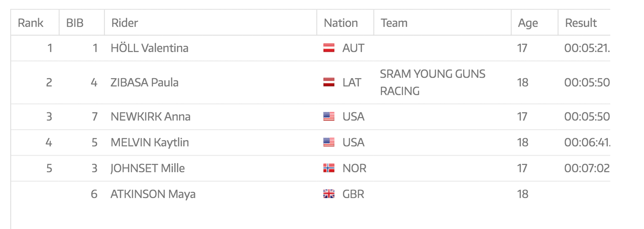Sort by the Age column header
Image resolution: width=644 pixels, height=229 pixels.
[528, 23]
